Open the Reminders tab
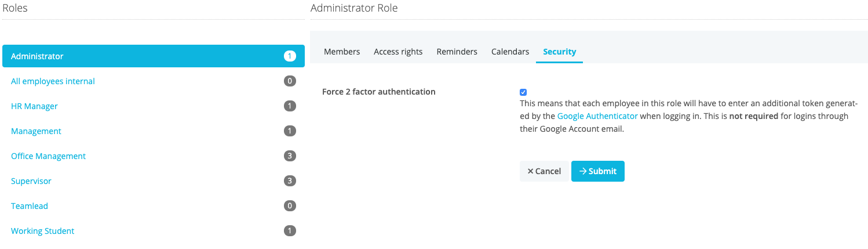Viewport: 868px width, 249px height. [x=457, y=52]
